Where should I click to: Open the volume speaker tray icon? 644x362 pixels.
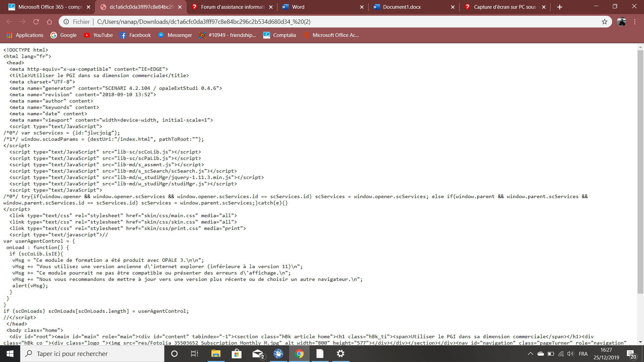(570, 354)
